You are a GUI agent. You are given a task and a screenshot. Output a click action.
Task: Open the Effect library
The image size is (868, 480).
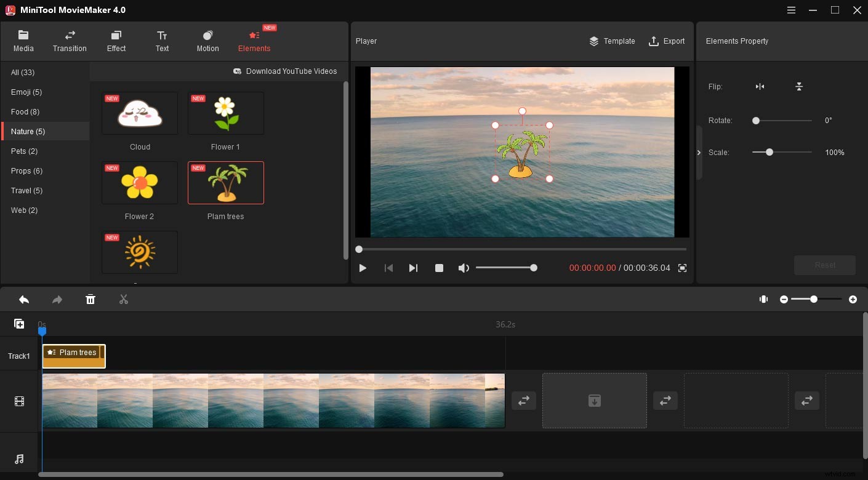point(116,41)
